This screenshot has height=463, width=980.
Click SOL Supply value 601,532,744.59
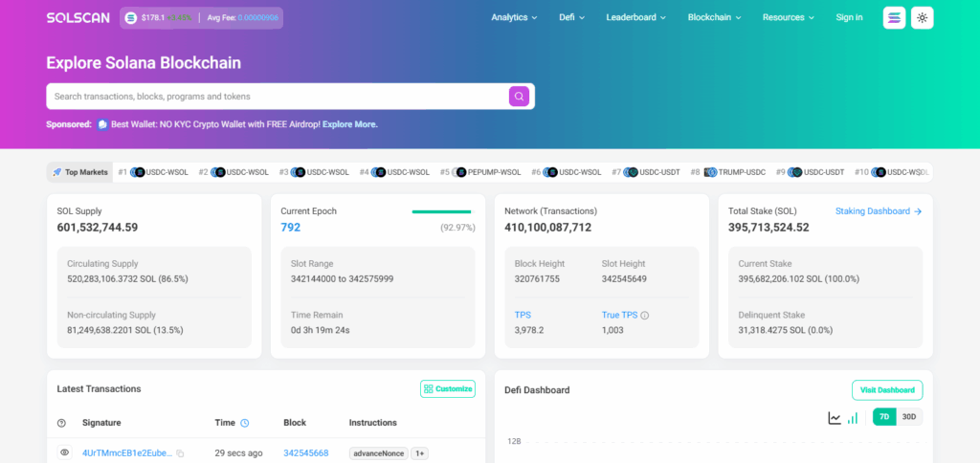pos(98,228)
